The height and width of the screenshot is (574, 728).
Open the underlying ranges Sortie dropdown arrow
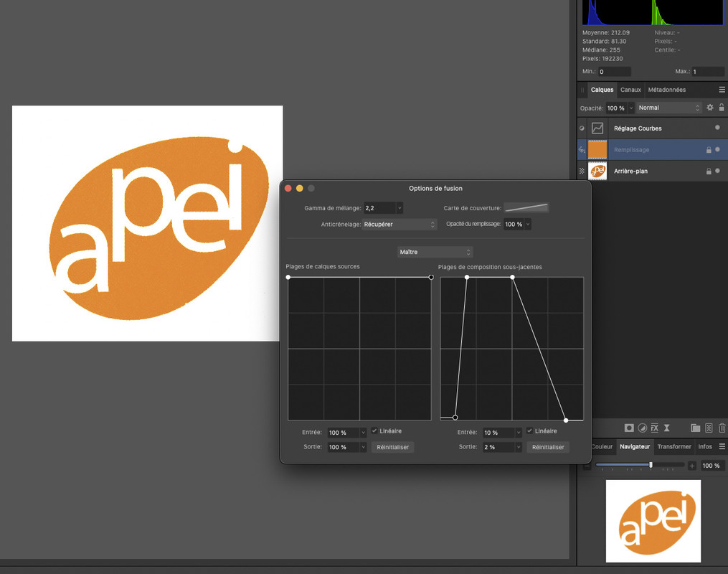[518, 447]
